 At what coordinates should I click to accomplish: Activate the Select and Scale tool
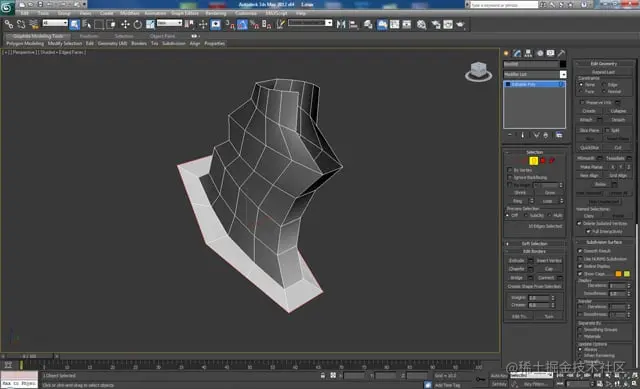click(150, 24)
